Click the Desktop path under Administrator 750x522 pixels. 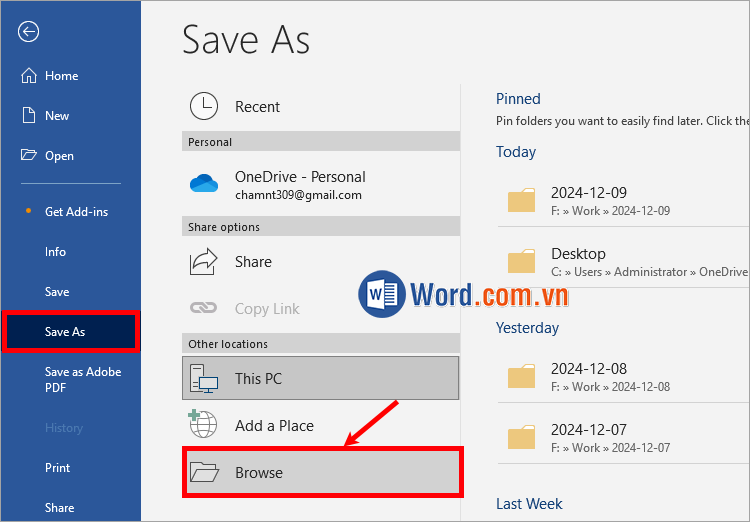(x=650, y=272)
